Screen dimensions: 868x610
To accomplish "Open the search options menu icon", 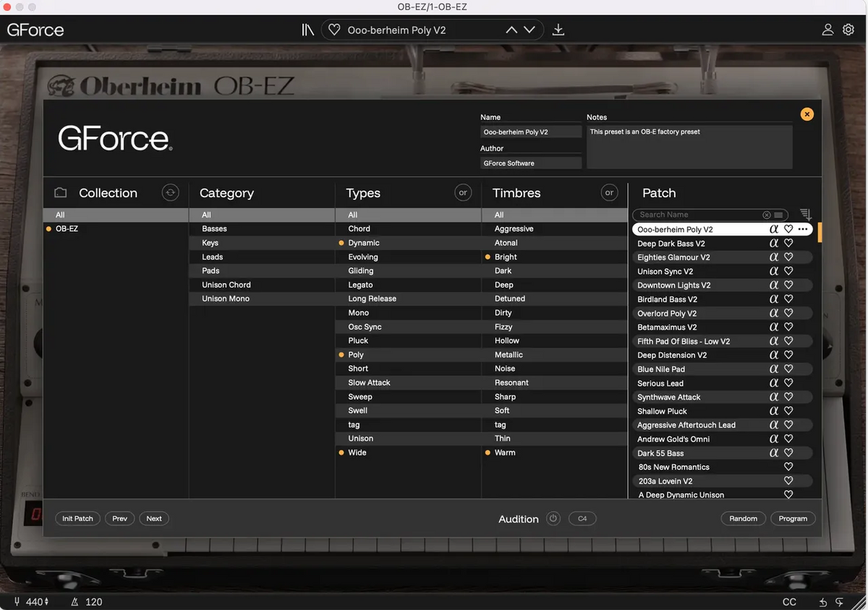I will click(778, 215).
